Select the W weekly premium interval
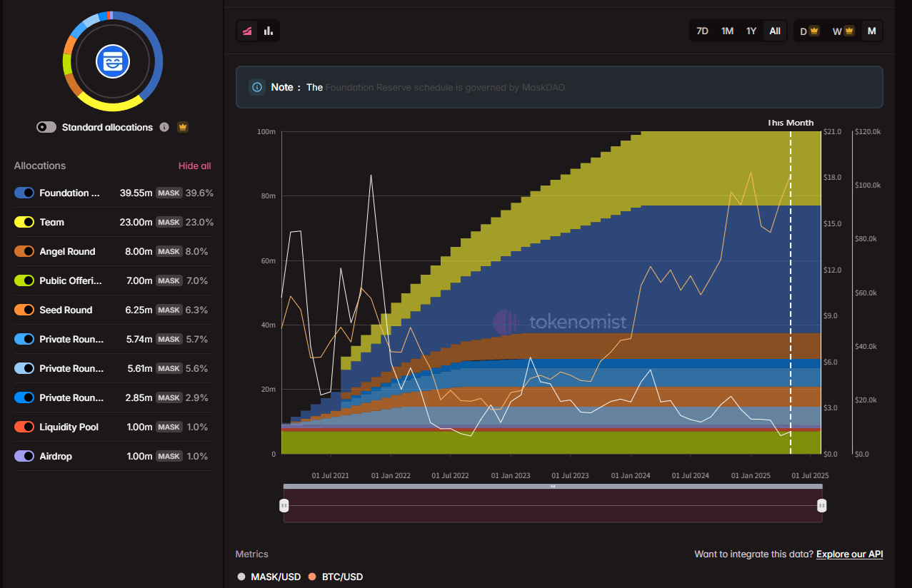Screen dimensions: 912x588 coord(843,31)
